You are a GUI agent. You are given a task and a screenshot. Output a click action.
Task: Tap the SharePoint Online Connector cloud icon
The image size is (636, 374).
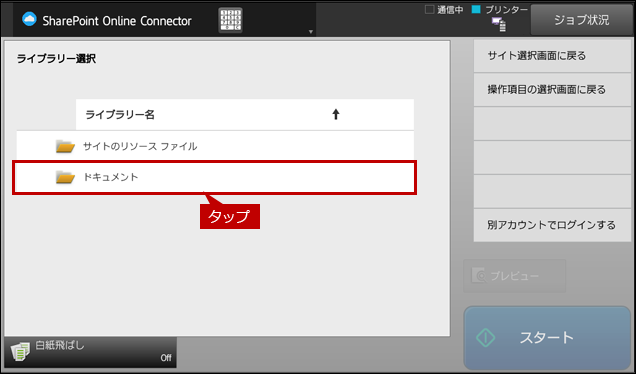click(x=29, y=19)
